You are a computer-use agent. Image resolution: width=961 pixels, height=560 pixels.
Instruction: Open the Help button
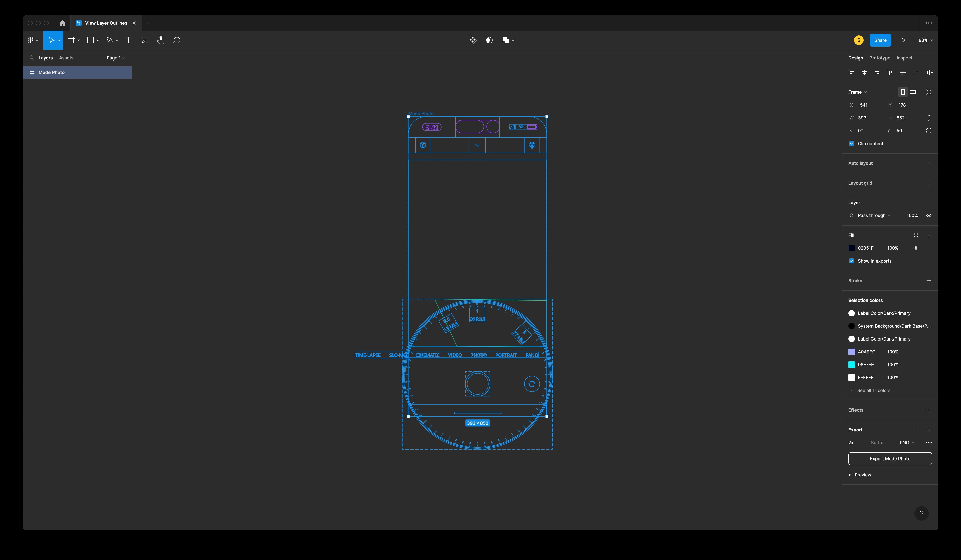point(921,513)
